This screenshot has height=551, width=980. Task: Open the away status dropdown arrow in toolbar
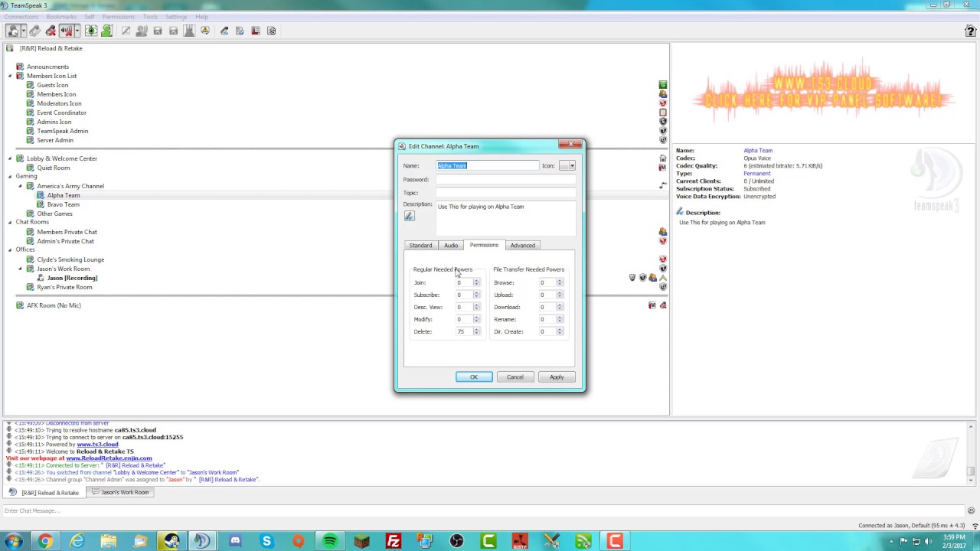click(x=77, y=31)
